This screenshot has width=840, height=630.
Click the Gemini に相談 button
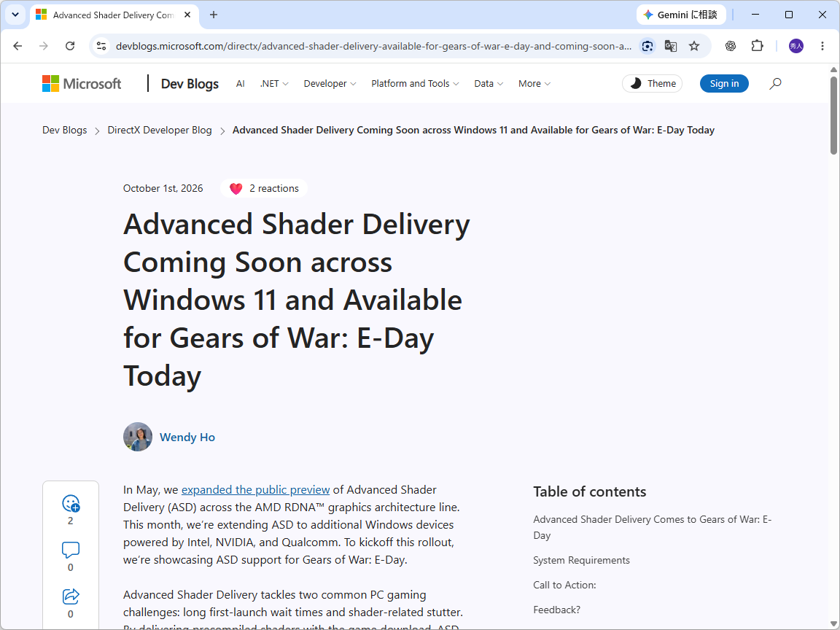tap(681, 15)
